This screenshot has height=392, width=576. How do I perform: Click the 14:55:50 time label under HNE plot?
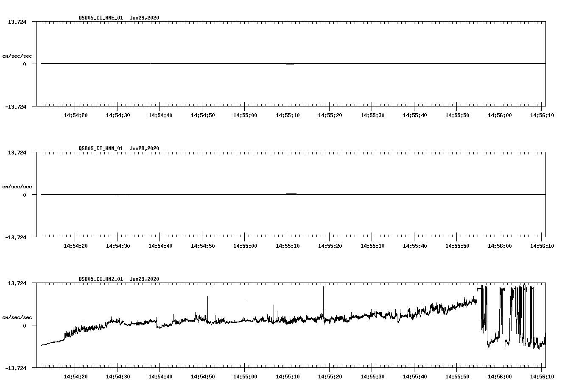pyautogui.click(x=457, y=115)
